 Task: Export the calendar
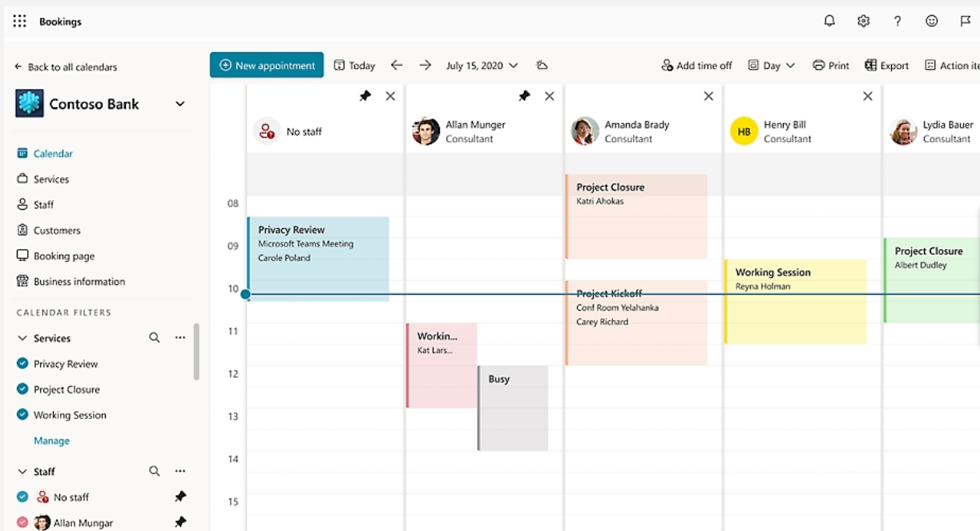coord(886,66)
